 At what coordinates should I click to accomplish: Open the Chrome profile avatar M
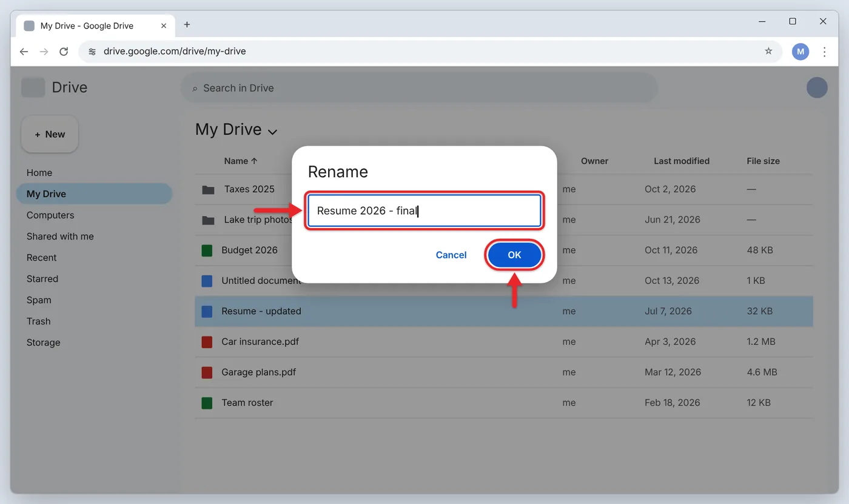coord(800,52)
